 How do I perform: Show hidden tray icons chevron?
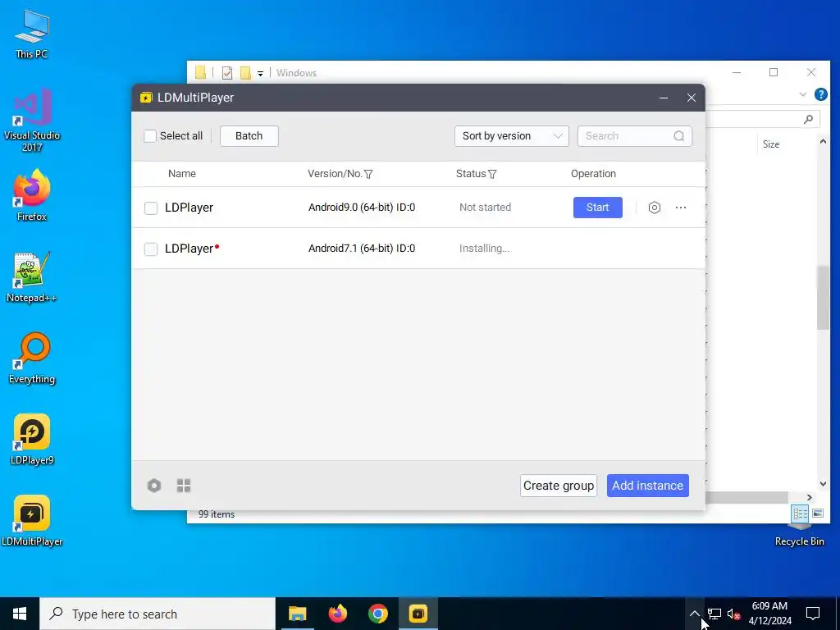tap(694, 614)
